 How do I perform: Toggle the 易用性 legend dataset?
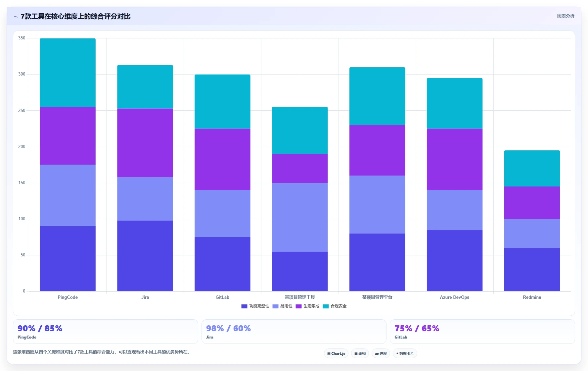(283, 306)
